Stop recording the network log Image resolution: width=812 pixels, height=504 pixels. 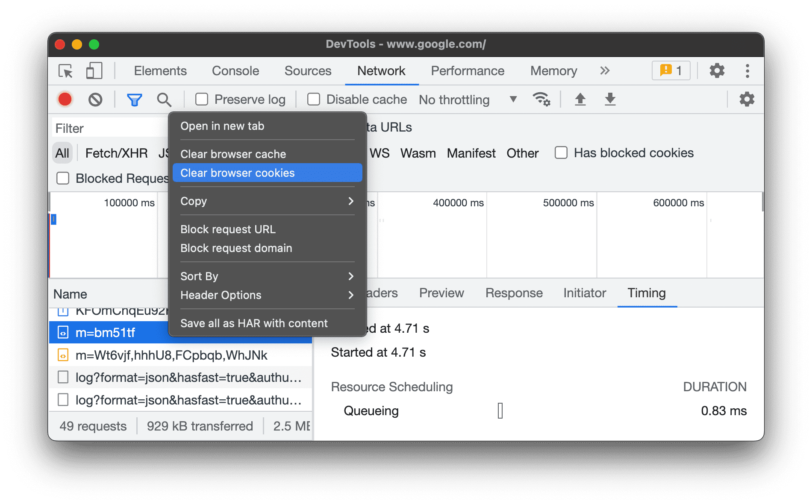click(64, 99)
